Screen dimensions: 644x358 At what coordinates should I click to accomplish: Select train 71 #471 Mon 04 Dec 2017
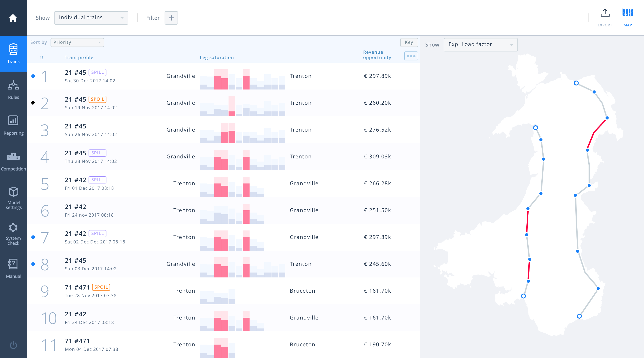coord(224,345)
